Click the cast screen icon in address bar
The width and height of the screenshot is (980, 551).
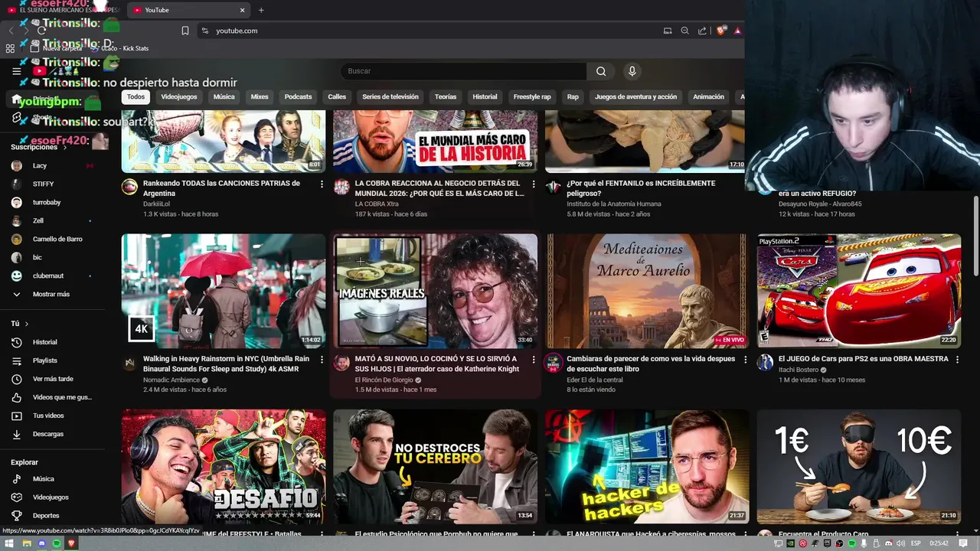668,31
